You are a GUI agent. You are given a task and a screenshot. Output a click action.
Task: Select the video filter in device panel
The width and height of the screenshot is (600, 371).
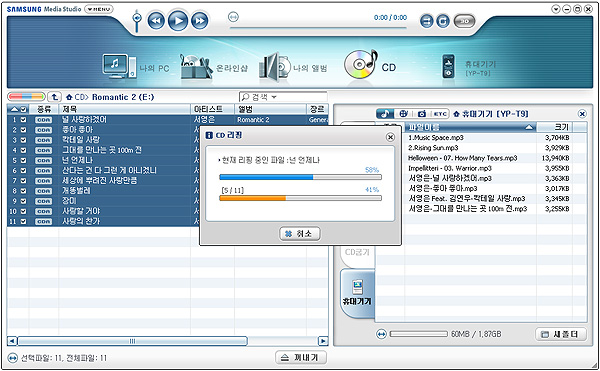click(403, 114)
